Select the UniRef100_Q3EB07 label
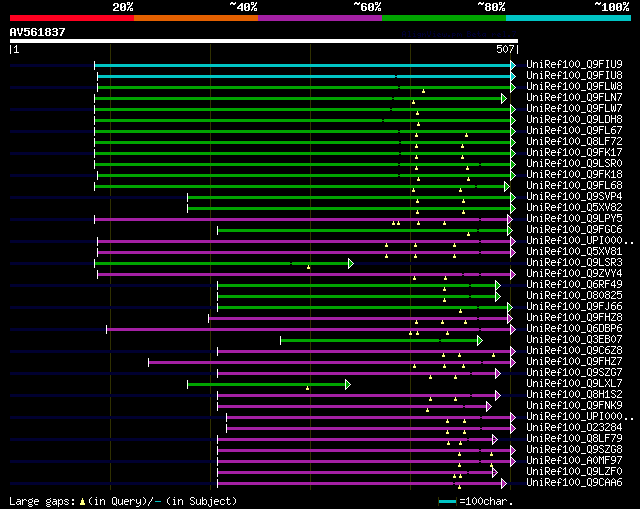640x509 pixels. (574, 340)
